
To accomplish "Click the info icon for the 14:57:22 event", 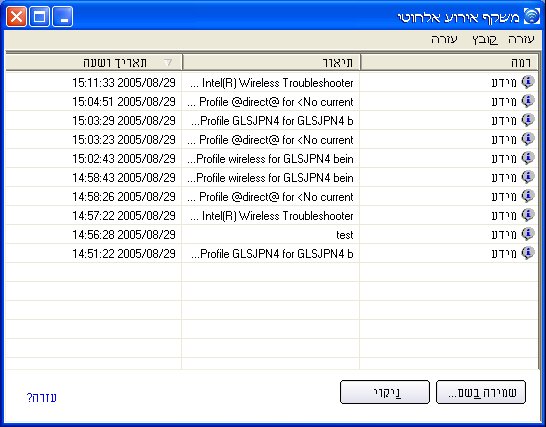I will [528, 215].
